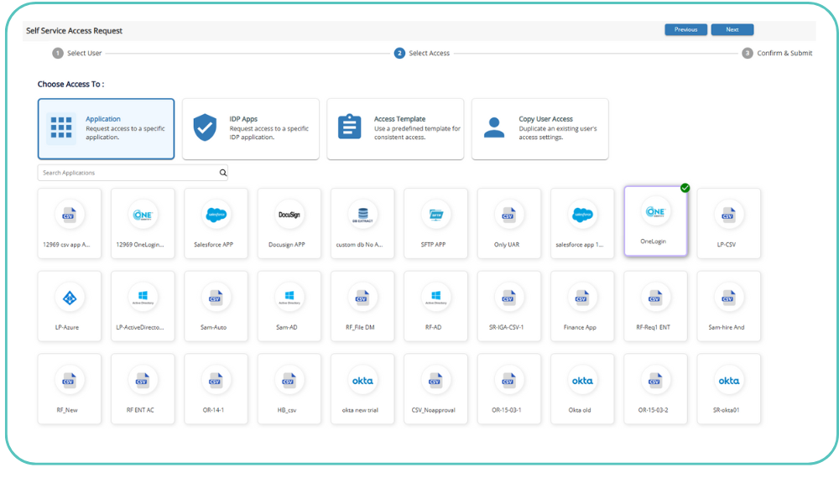Screen dimensions: 839x504
Task: Choose the Docusign APP application icon
Action: [289, 215]
